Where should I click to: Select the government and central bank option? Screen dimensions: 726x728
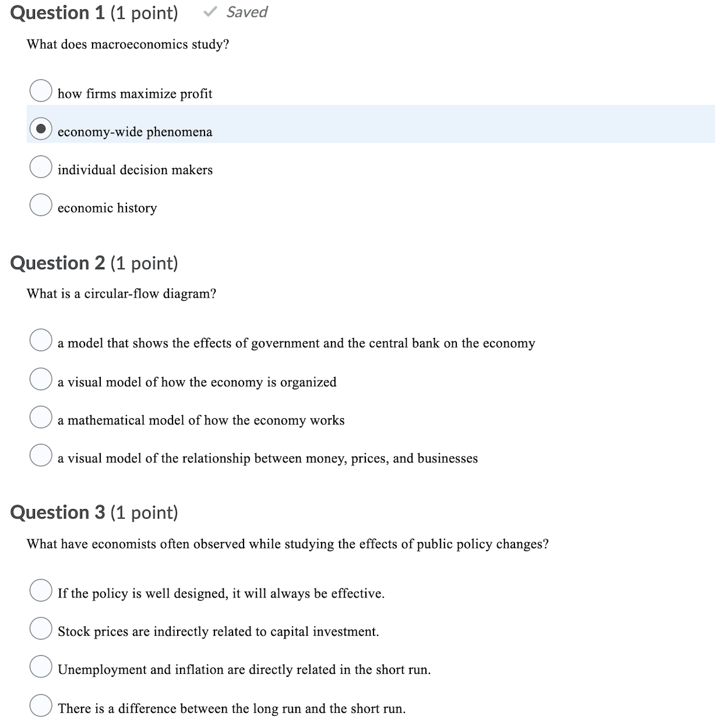tap(41, 341)
